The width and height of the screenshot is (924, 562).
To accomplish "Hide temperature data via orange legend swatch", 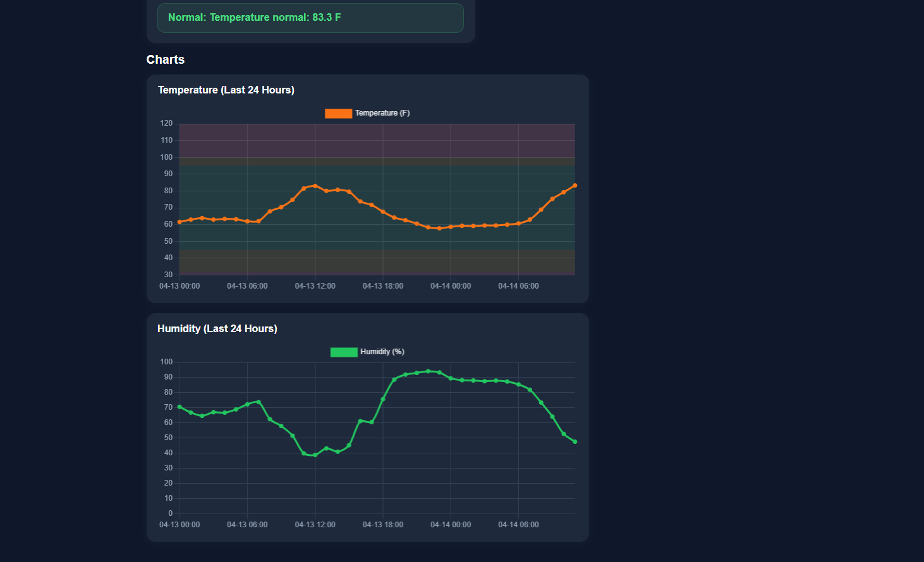I will click(337, 112).
